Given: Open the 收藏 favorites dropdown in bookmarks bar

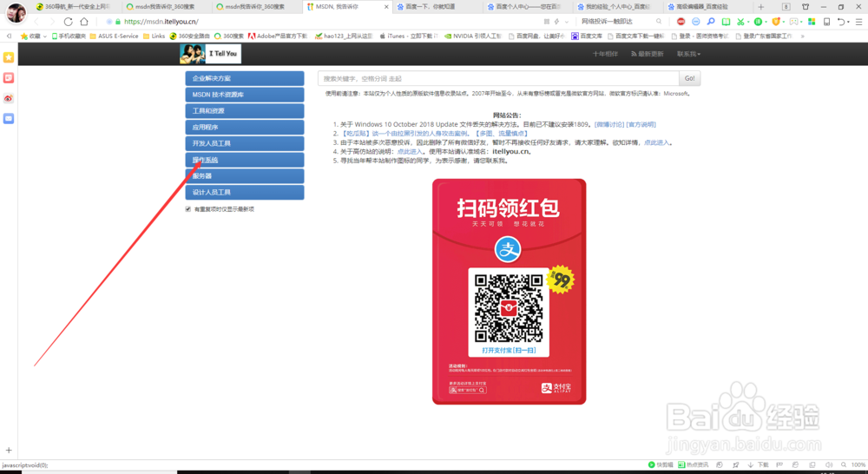Looking at the screenshot, I should coord(34,36).
